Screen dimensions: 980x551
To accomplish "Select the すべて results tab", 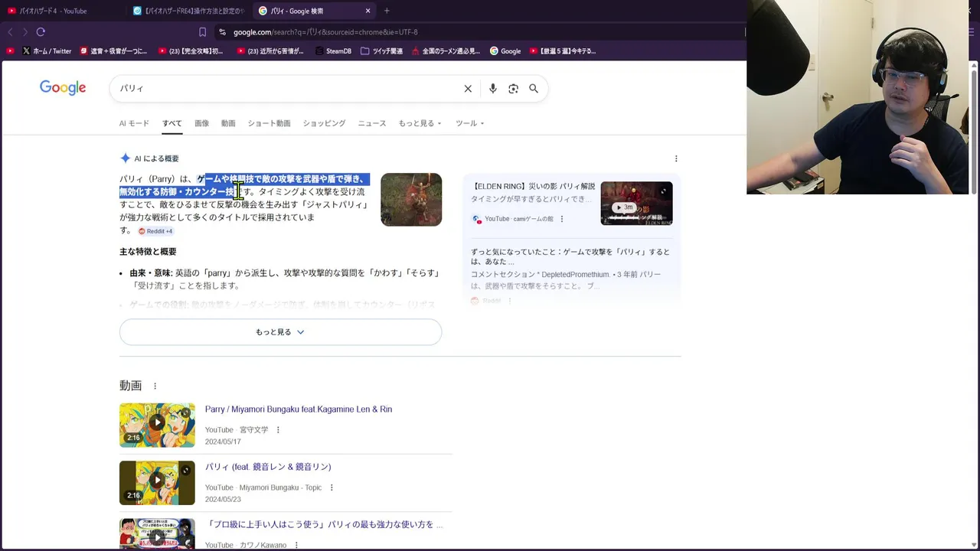I will tap(172, 123).
